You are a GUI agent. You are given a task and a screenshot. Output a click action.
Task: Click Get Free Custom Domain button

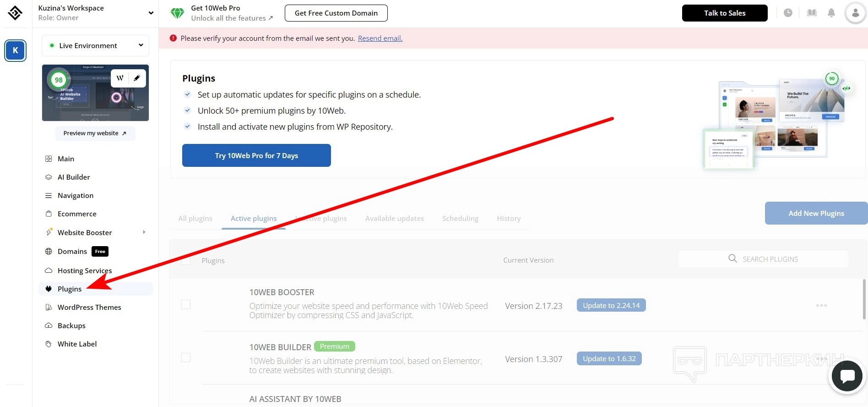(x=336, y=13)
